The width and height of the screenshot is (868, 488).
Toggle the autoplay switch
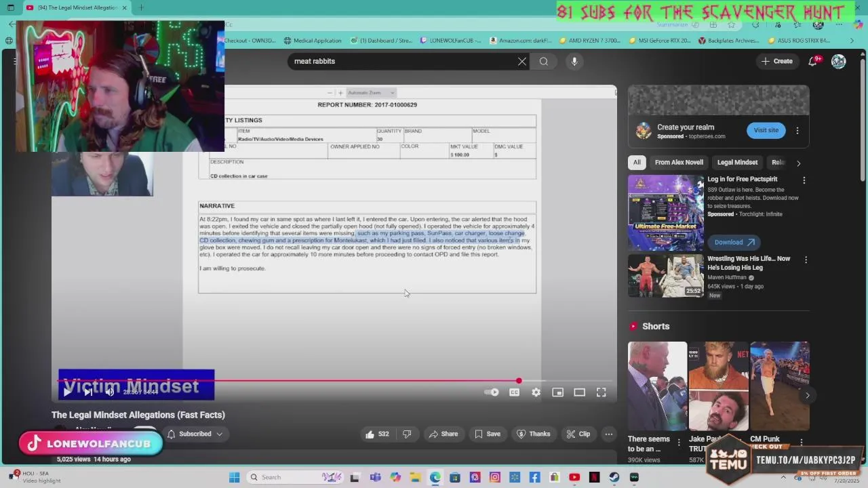(x=492, y=392)
